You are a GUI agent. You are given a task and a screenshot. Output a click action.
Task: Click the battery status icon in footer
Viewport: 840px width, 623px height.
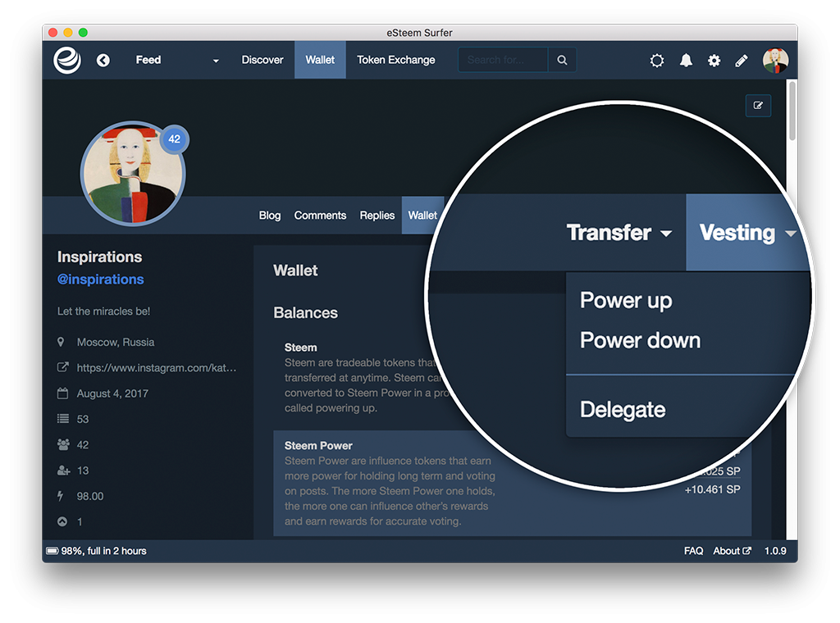[x=52, y=551]
